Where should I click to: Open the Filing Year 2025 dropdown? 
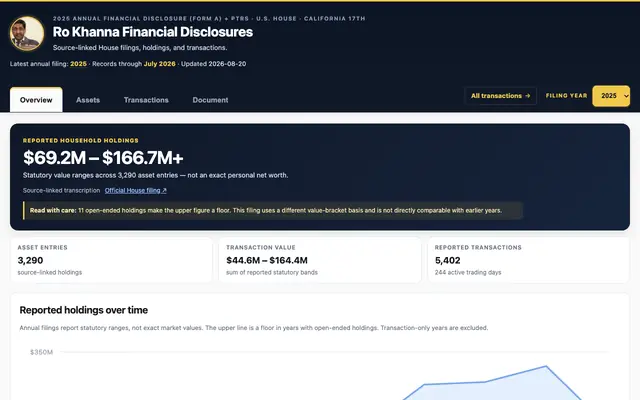611,96
